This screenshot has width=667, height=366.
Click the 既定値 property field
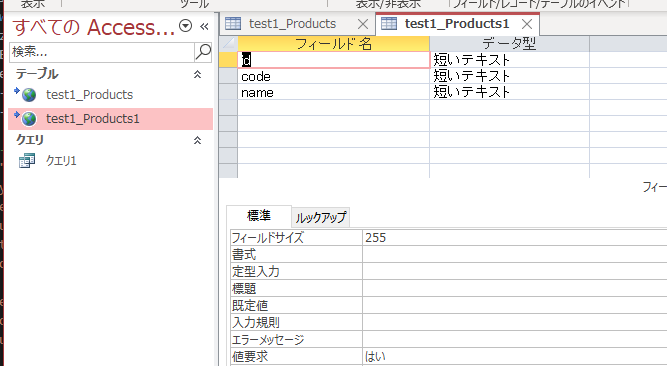(x=515, y=306)
